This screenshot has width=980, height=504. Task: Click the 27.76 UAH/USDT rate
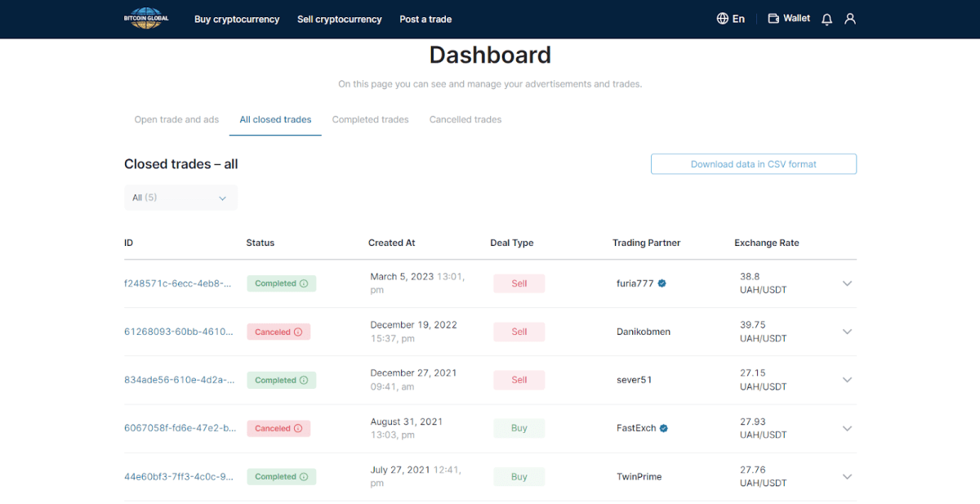point(764,476)
